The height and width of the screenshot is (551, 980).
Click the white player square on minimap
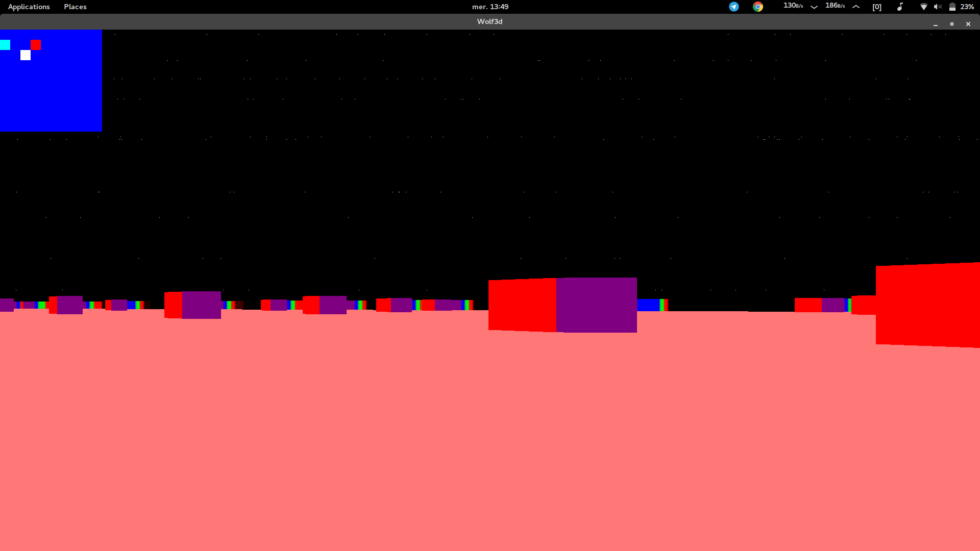(26, 55)
